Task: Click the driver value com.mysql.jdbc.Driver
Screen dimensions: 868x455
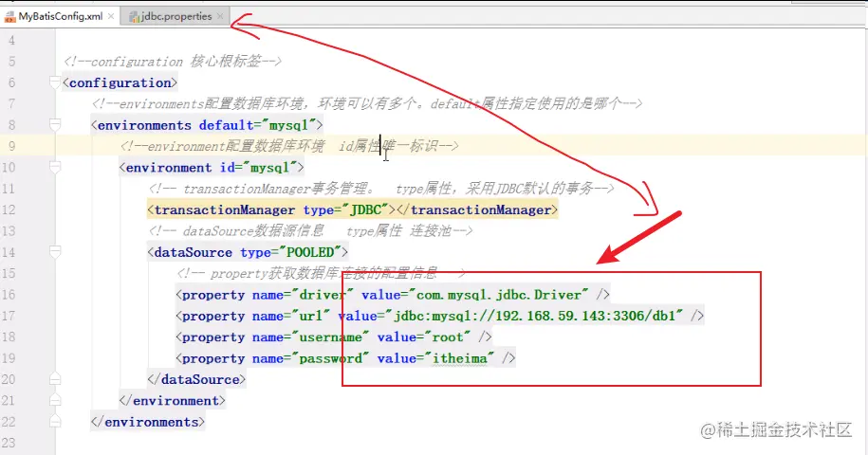Action: pyautogui.click(x=498, y=295)
